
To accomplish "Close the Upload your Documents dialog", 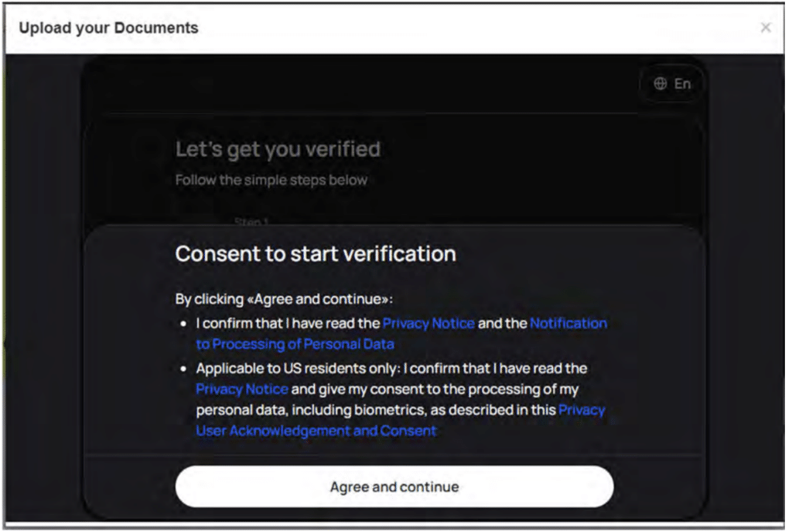I will 765,28.
